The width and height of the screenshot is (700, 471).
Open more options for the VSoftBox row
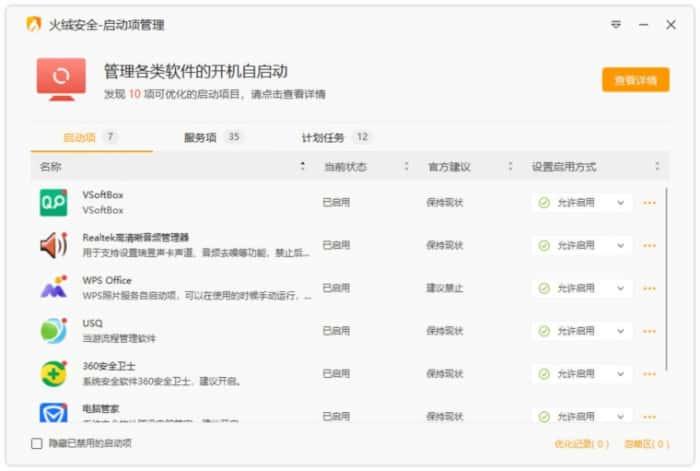pos(649,203)
